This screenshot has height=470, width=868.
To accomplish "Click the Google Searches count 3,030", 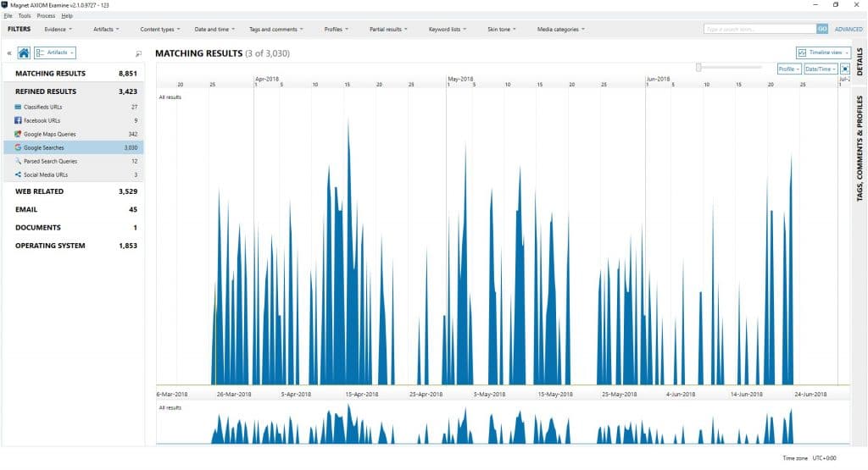I will pos(131,147).
